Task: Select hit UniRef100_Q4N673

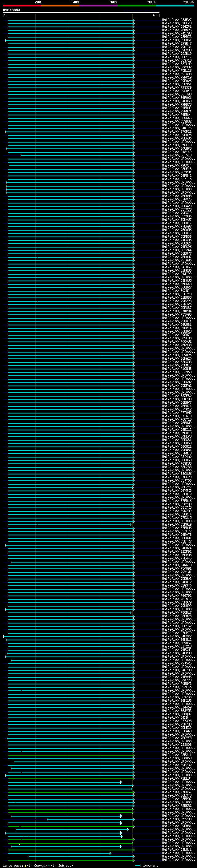Action: [x=177, y=565]
